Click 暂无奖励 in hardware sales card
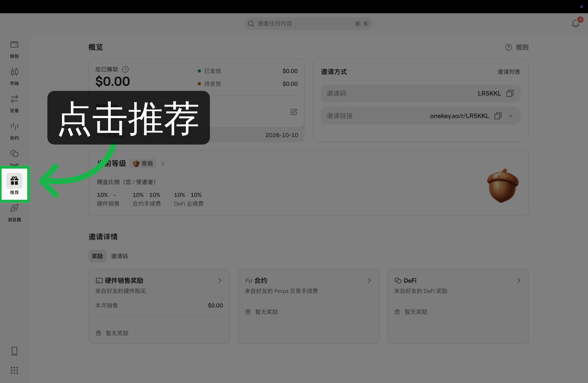This screenshot has height=383, width=588. click(x=117, y=333)
